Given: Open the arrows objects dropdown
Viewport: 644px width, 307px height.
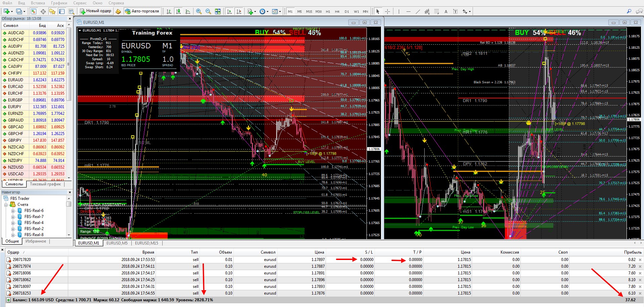Looking at the screenshot, I should point(470,12).
